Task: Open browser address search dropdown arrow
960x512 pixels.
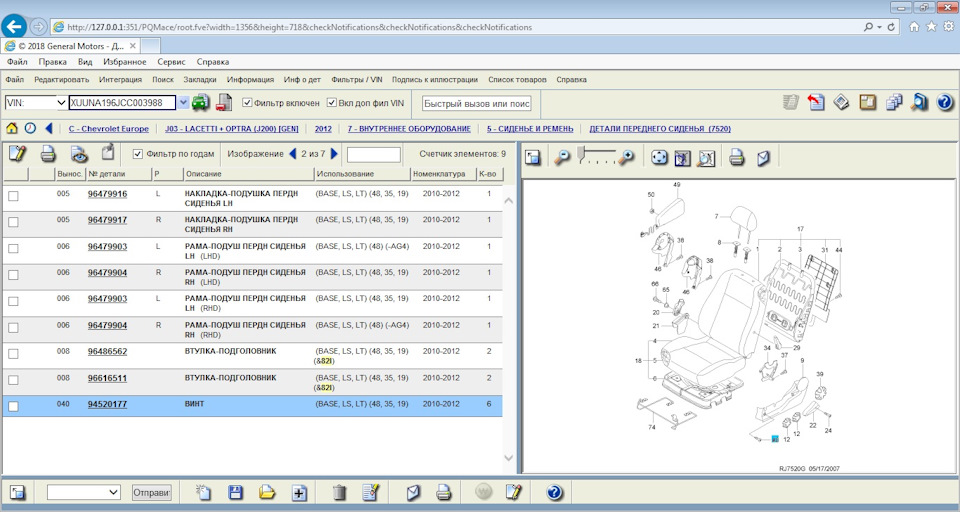Action: 879,27
